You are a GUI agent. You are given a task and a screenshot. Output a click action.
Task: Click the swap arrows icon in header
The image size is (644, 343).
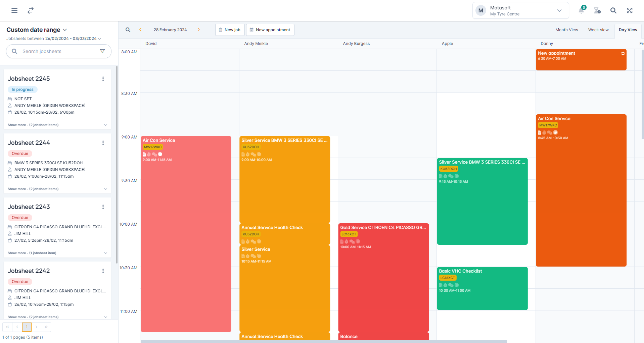(x=31, y=10)
